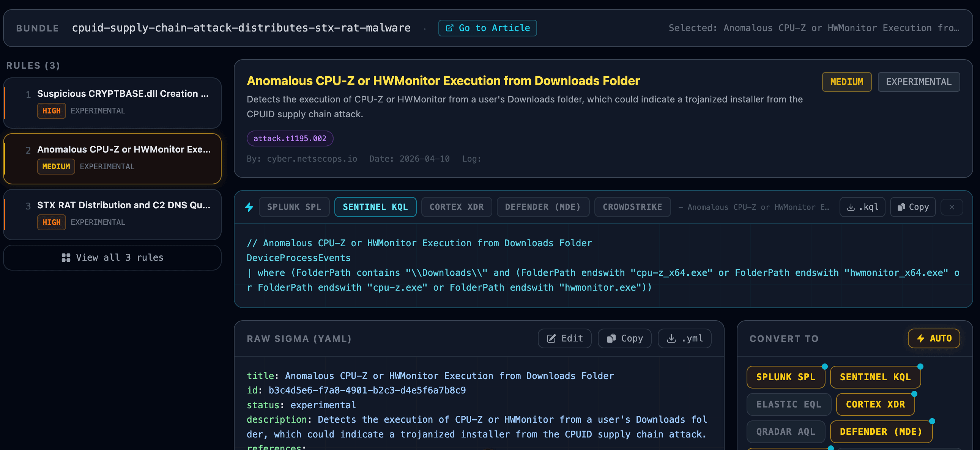980x450 pixels.
Task: Select the Anomalous CPU-Z or HWMonitor rule card
Action: (112, 159)
